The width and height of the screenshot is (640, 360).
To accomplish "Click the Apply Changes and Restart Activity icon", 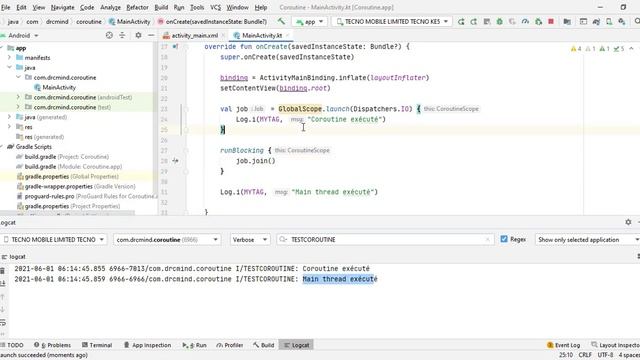I will pyautogui.click(x=473, y=22).
